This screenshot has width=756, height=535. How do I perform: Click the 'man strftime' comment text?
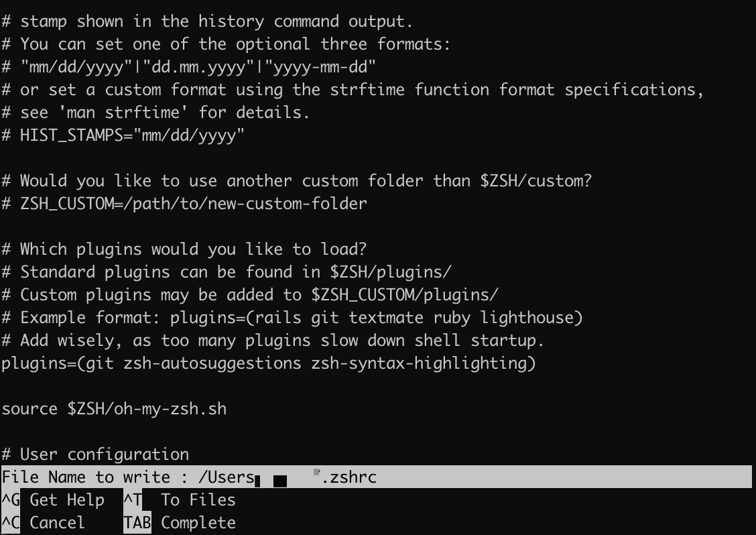[123, 113]
